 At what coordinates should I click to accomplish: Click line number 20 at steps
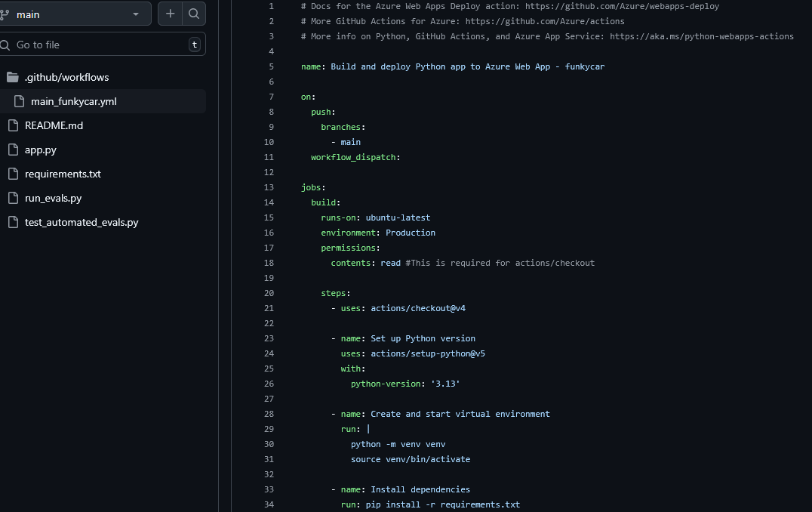coord(269,293)
